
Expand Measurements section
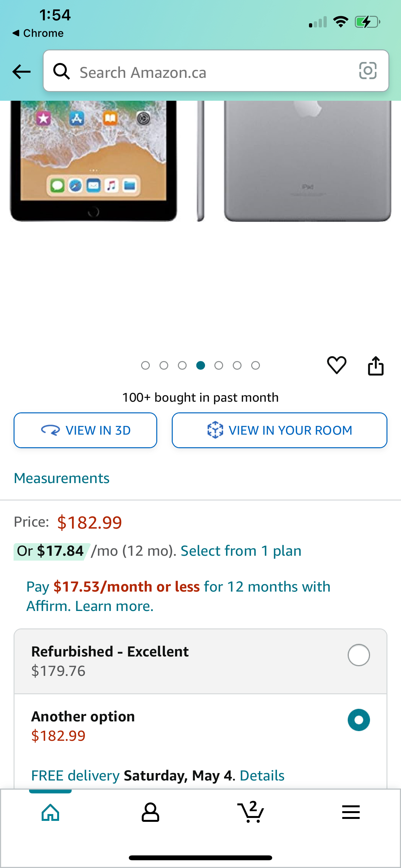62,478
